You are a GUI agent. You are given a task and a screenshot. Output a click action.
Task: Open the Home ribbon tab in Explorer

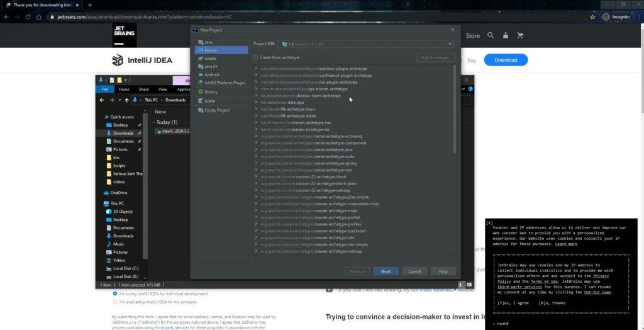click(x=124, y=89)
